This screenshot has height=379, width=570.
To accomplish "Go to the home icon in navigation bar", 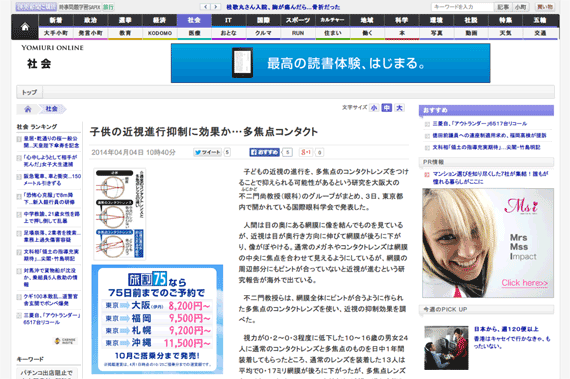I will click(25, 27).
